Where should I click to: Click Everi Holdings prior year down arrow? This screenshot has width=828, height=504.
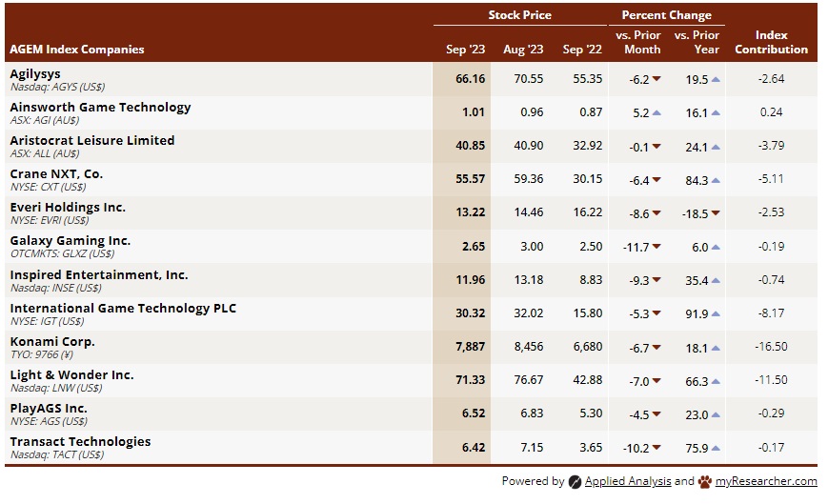(716, 213)
